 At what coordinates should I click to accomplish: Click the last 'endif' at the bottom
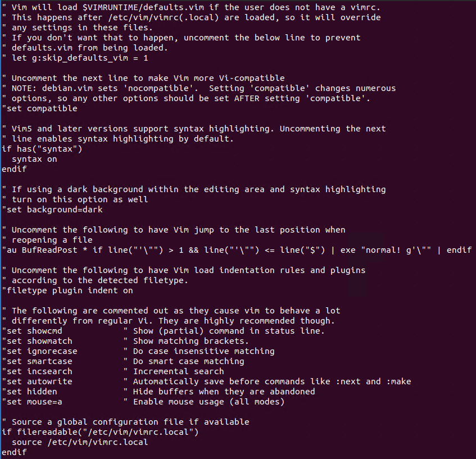(x=14, y=452)
